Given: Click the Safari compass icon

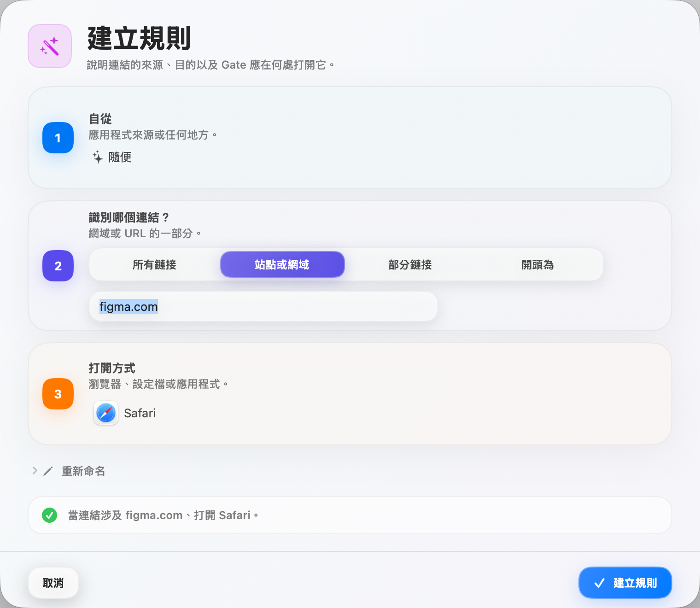Looking at the screenshot, I should click(x=106, y=413).
